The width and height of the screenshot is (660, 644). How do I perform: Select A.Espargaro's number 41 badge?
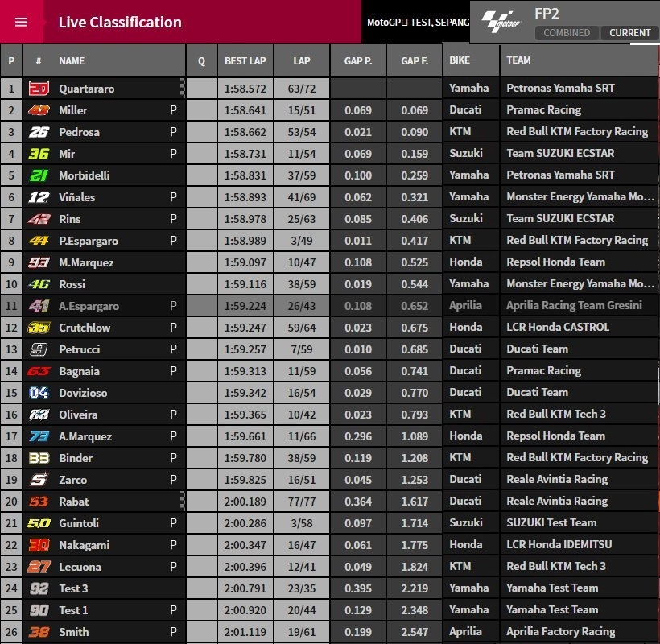pyautogui.click(x=39, y=306)
